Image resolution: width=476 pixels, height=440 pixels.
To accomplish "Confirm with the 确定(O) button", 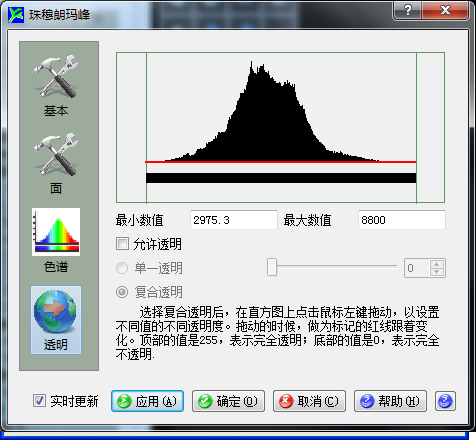I will [228, 401].
